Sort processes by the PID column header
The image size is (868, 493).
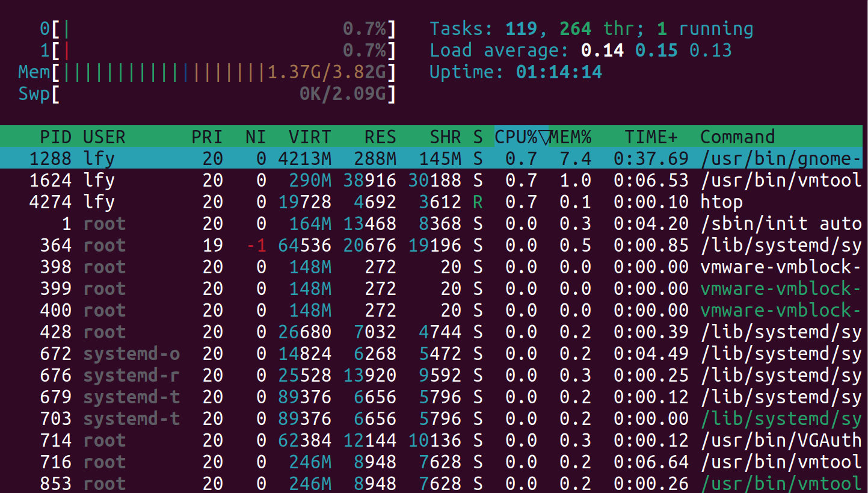57,137
